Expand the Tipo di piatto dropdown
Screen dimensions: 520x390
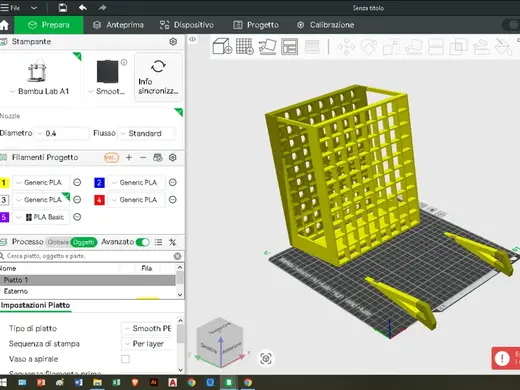point(148,329)
